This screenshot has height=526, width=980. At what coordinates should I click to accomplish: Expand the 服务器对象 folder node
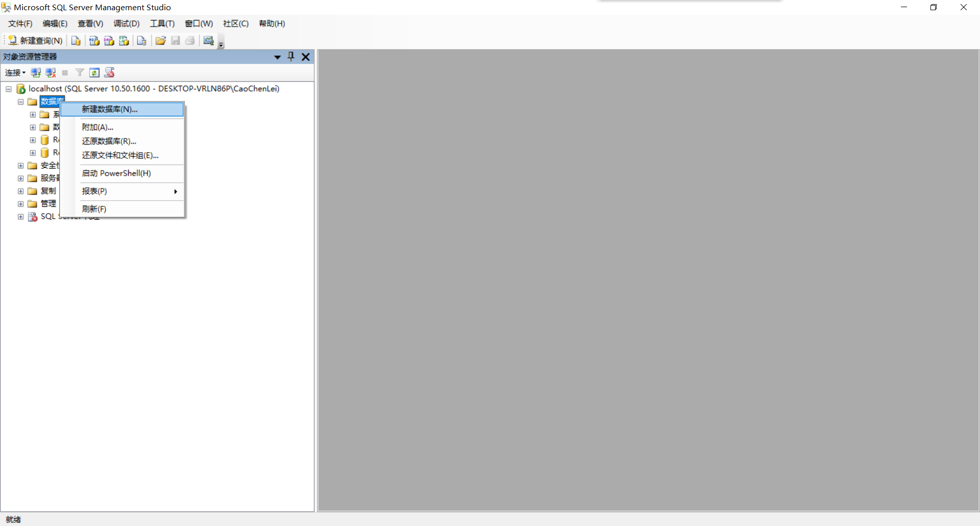tap(21, 178)
